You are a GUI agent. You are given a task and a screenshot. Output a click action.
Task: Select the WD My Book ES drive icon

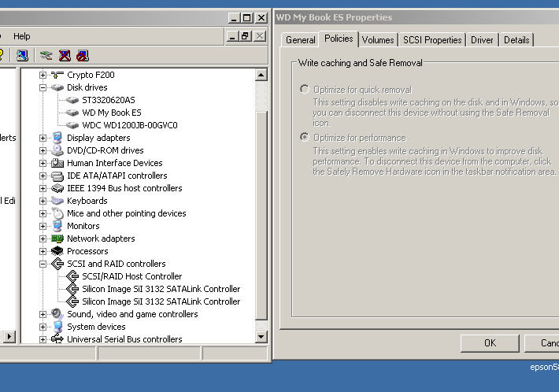tap(72, 113)
